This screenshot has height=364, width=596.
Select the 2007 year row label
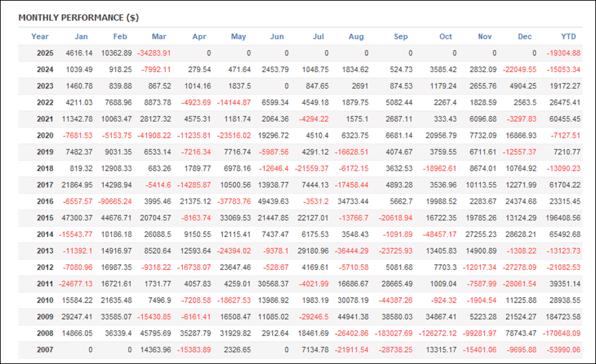(x=45, y=349)
